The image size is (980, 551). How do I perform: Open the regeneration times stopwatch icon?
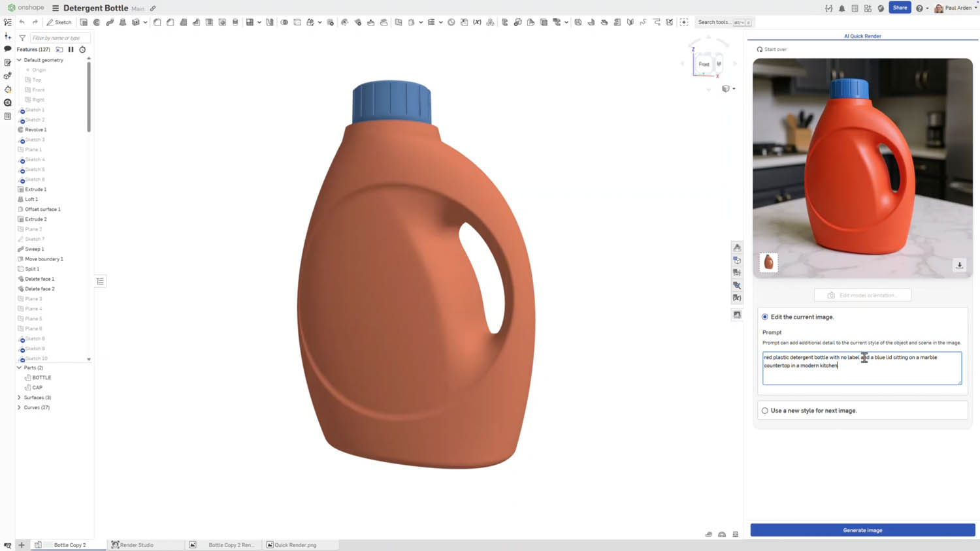point(82,50)
